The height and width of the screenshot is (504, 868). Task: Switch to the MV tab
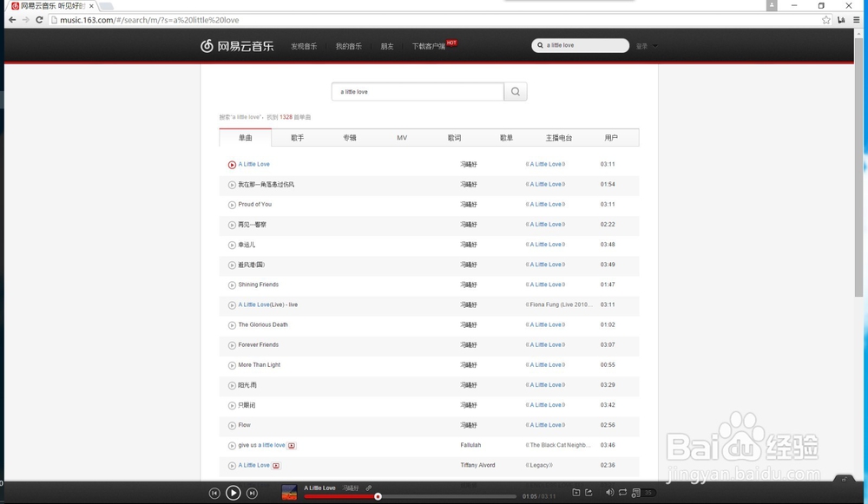click(x=402, y=137)
